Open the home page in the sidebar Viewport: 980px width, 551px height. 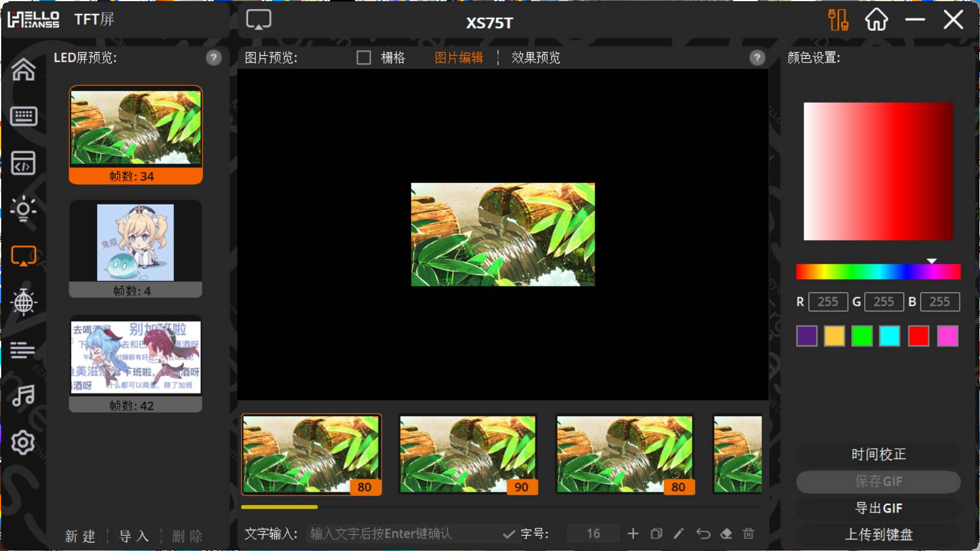[x=23, y=69]
